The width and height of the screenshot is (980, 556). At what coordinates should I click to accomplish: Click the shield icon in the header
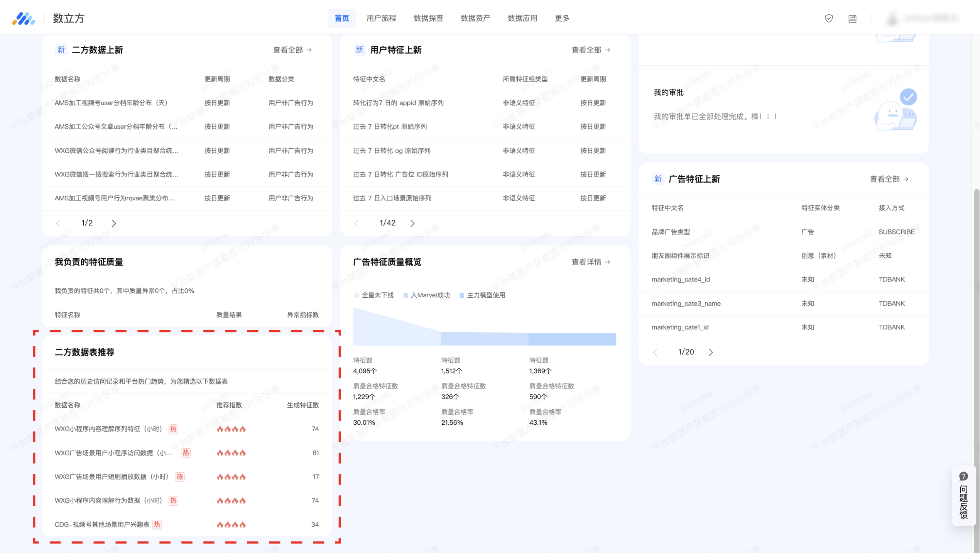pos(829,18)
